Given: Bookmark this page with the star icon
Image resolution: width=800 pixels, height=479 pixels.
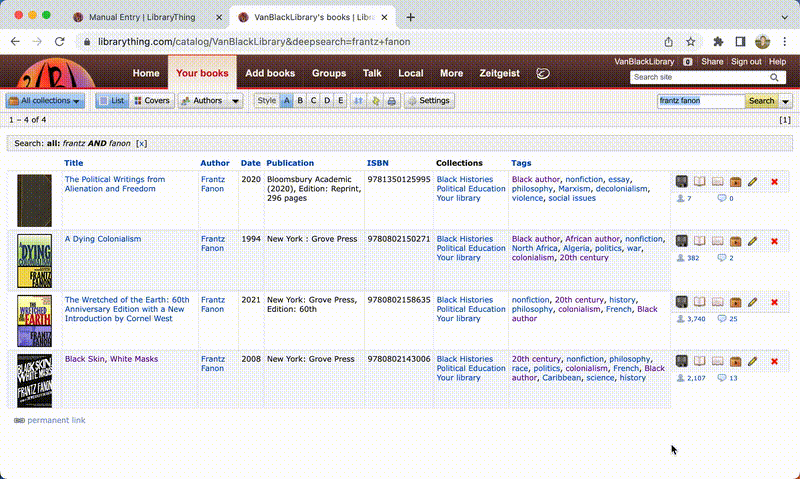Looking at the screenshot, I should pyautogui.click(x=690, y=42).
